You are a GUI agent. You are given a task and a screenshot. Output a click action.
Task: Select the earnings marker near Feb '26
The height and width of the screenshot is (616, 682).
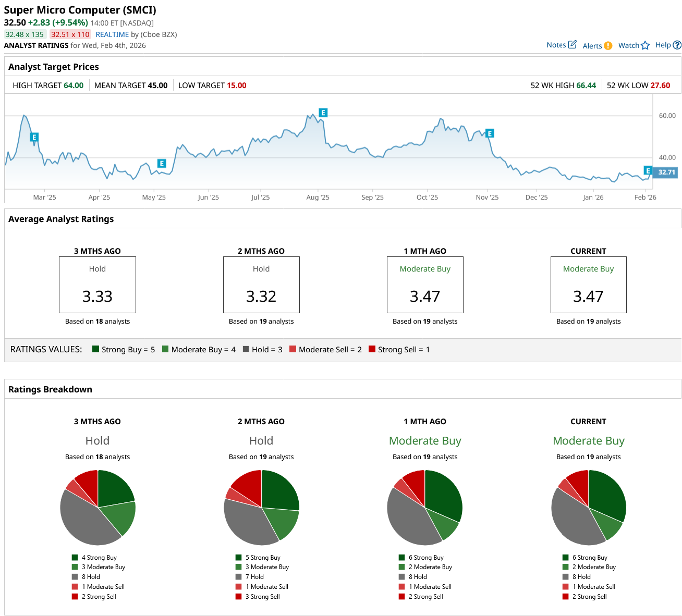[648, 171]
